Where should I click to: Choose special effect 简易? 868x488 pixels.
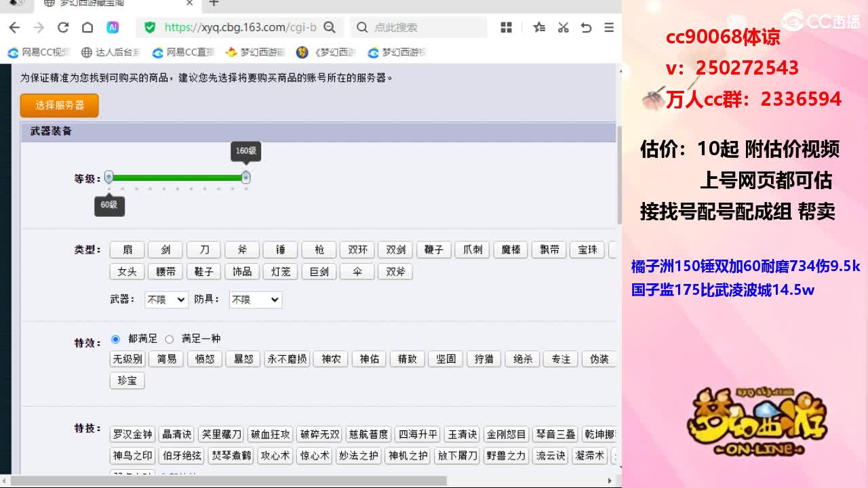click(166, 359)
